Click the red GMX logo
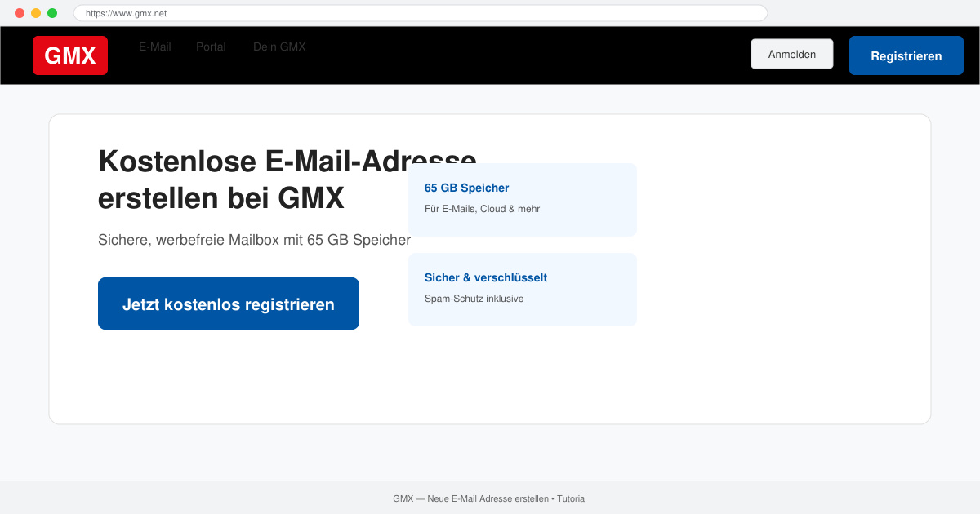Screen dimensions: 980x514 pyautogui.click(x=70, y=55)
